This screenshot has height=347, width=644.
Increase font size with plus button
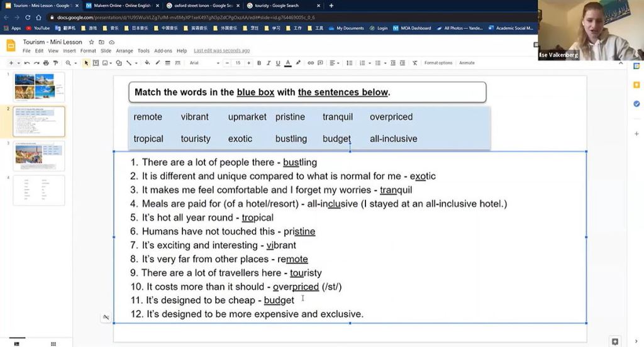point(248,63)
